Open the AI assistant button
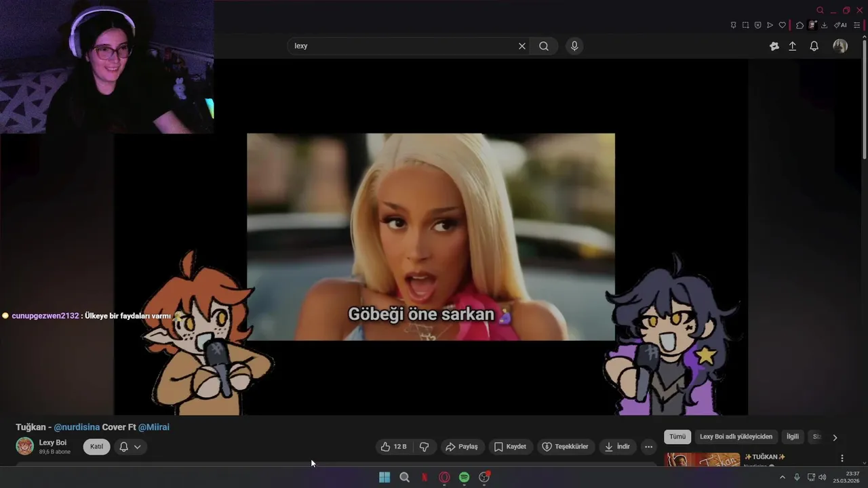 (x=840, y=25)
